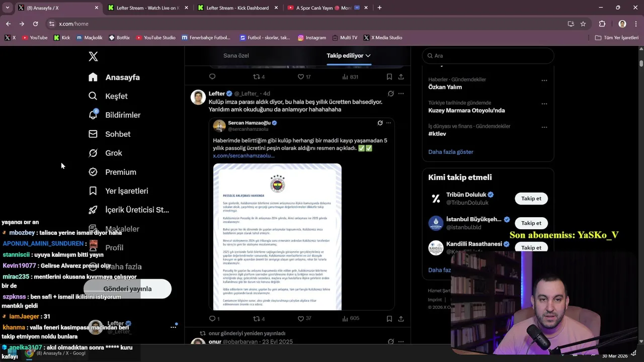Open more menu for Kuzey Marmara Otoyolu'nda
The height and width of the screenshot is (362, 644).
544,104
